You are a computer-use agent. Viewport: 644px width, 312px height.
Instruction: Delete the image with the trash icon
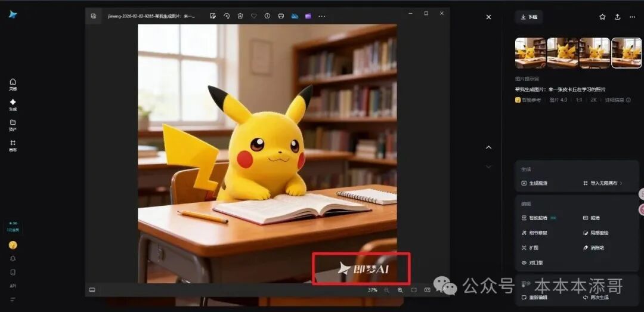click(x=240, y=16)
